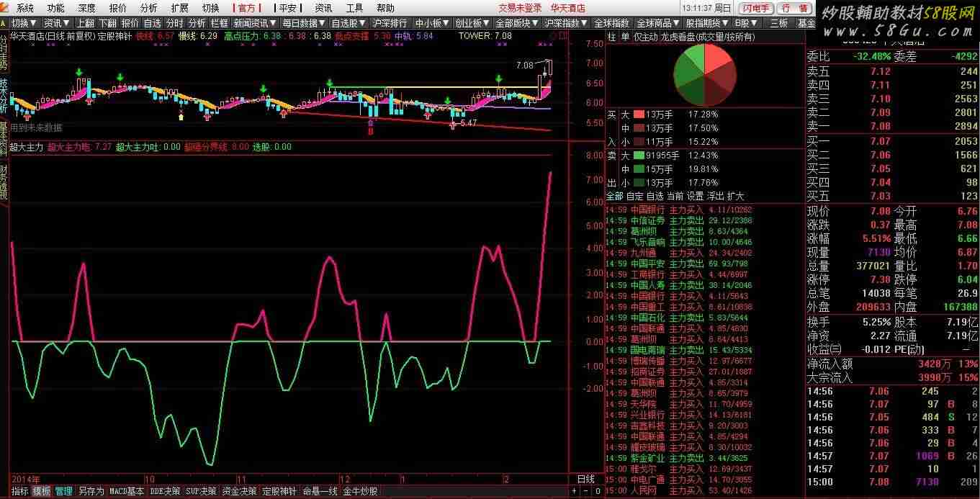Expand the B股 dropdown
The height and width of the screenshot is (499, 980).
point(746,23)
